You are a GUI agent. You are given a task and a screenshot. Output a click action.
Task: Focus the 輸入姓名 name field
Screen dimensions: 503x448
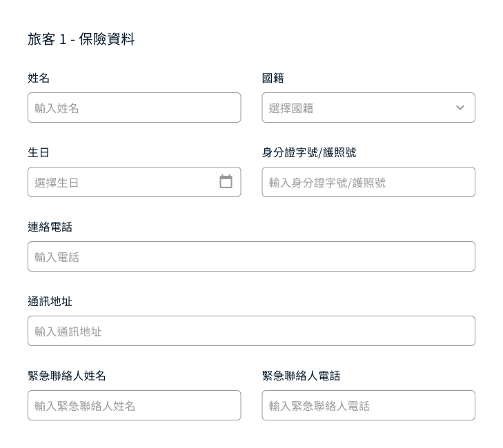(134, 108)
